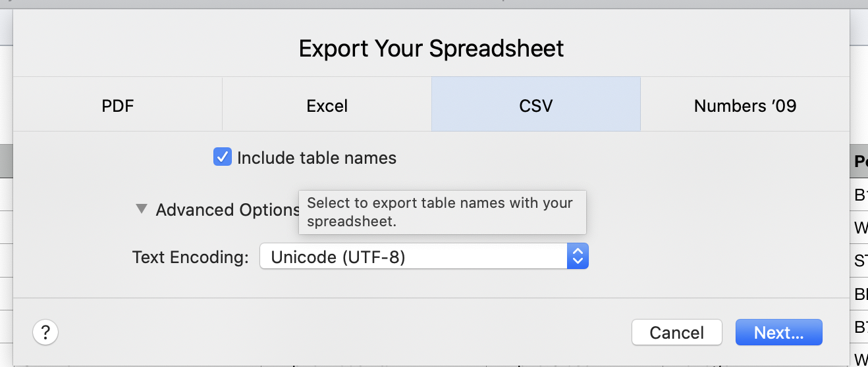Open the help question mark button
This screenshot has height=367, width=868.
(x=45, y=332)
